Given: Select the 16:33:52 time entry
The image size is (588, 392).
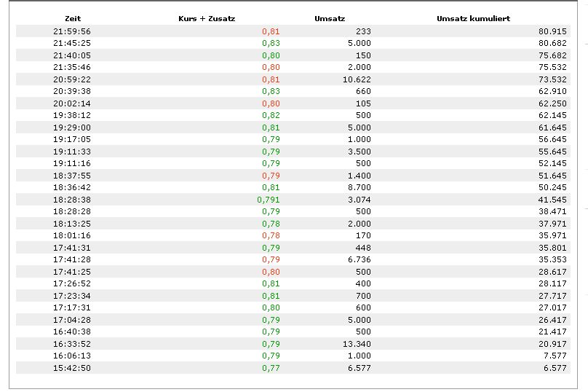Looking at the screenshot, I should [x=72, y=344].
